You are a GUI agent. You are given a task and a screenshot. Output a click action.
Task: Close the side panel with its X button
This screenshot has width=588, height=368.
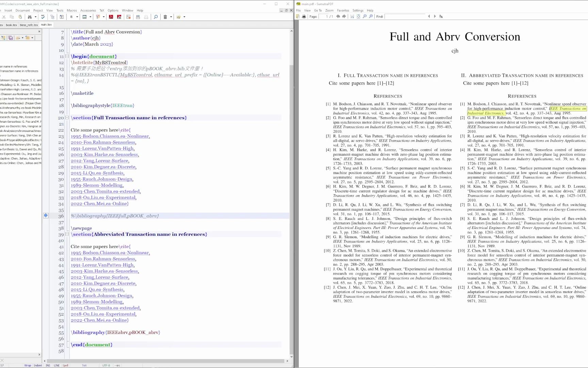pos(39,31)
